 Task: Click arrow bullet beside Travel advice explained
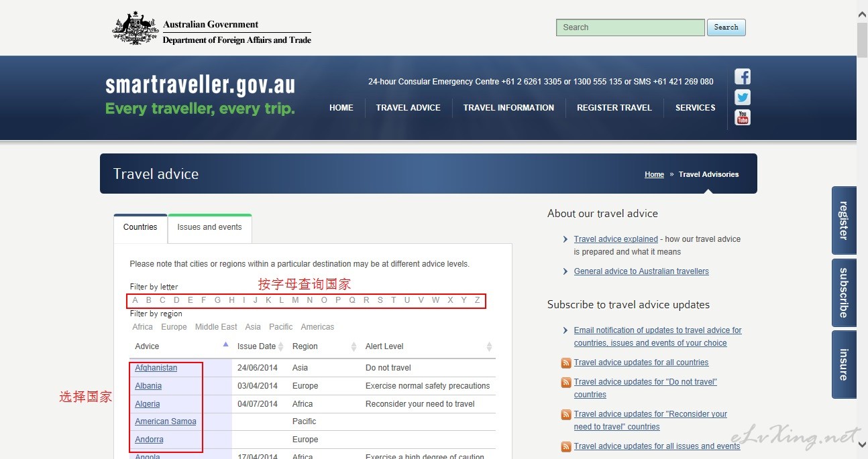[x=565, y=239]
